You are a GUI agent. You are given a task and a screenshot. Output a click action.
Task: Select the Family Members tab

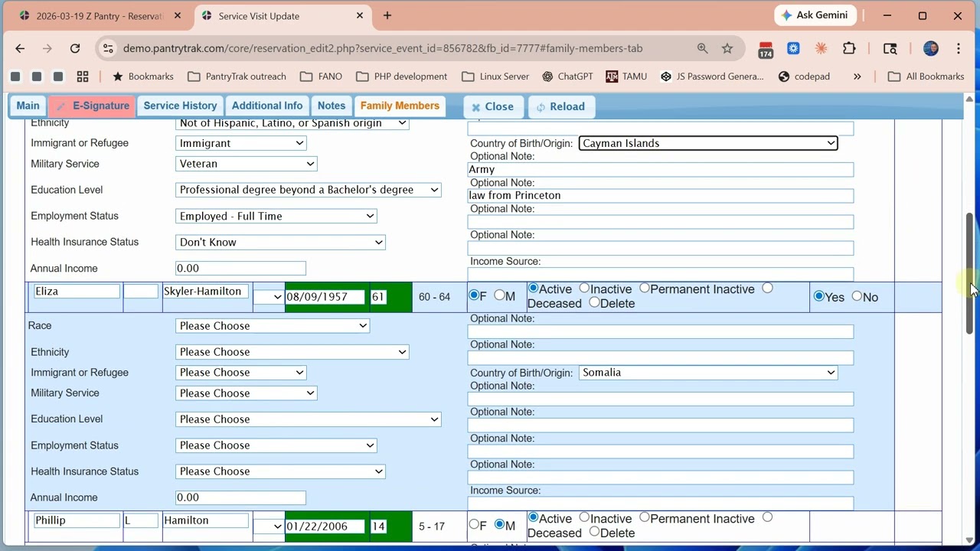click(x=400, y=106)
